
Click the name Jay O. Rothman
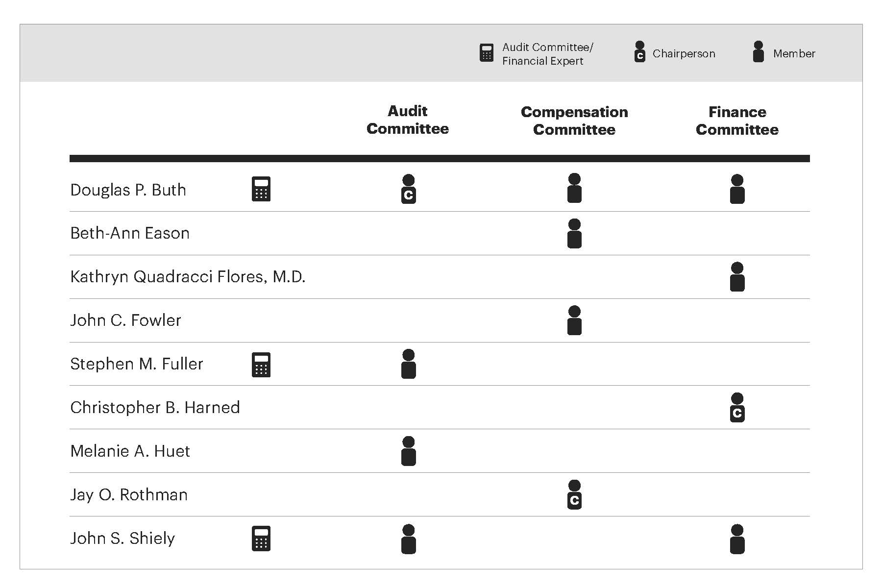[129, 495]
